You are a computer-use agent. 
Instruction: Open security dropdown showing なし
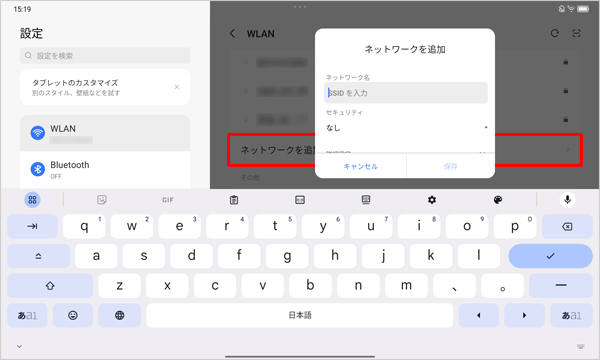coord(406,128)
